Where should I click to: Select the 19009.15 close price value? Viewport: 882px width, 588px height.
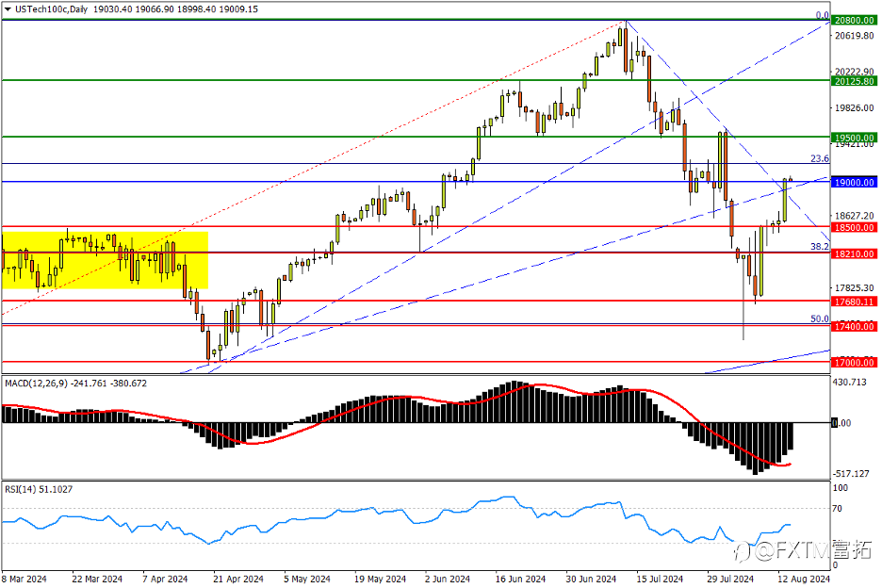click(238, 9)
